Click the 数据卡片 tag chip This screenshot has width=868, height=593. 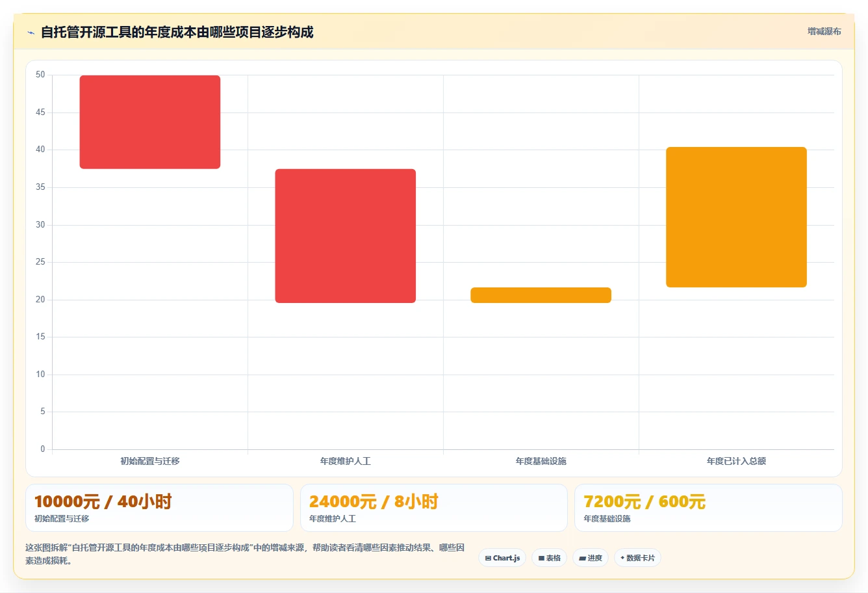point(637,558)
